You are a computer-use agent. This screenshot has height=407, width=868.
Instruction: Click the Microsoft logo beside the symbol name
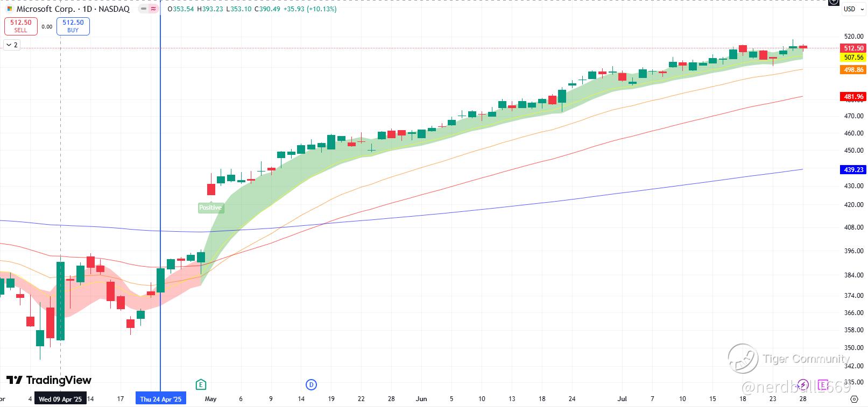pyautogui.click(x=9, y=9)
